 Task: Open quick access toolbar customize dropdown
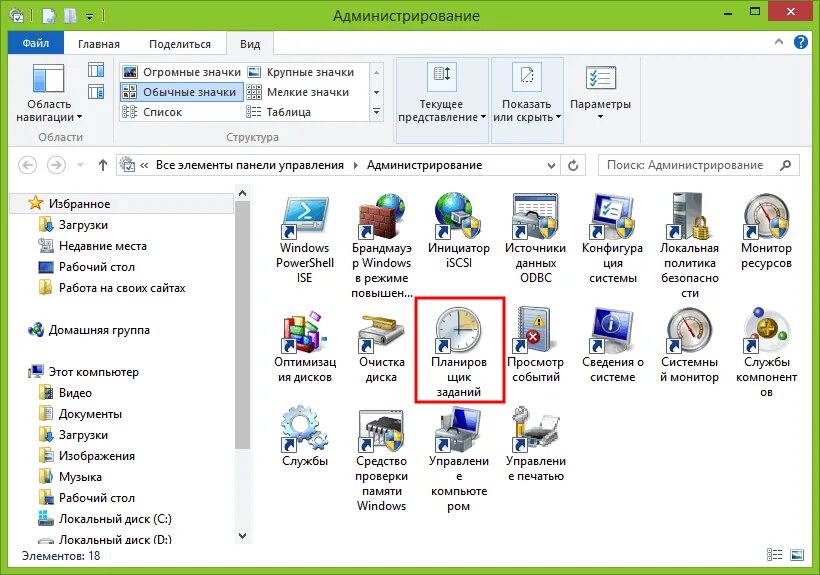pos(89,17)
